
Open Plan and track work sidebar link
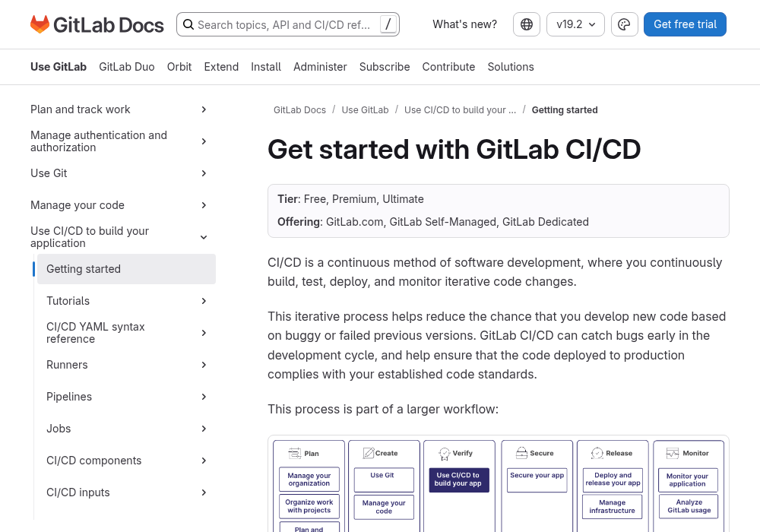click(80, 109)
